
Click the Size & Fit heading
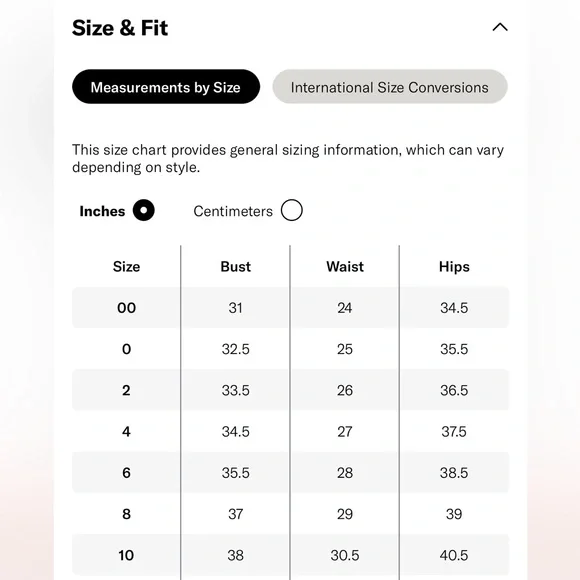(120, 28)
